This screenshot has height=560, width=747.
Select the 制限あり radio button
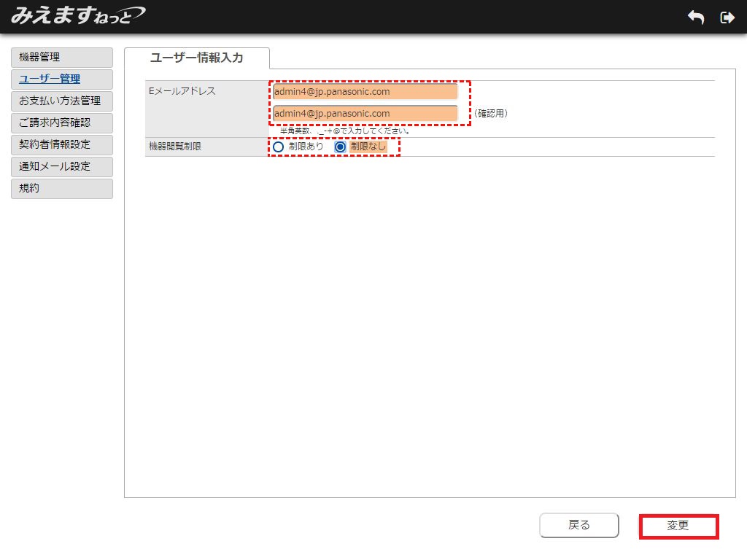pyautogui.click(x=278, y=147)
